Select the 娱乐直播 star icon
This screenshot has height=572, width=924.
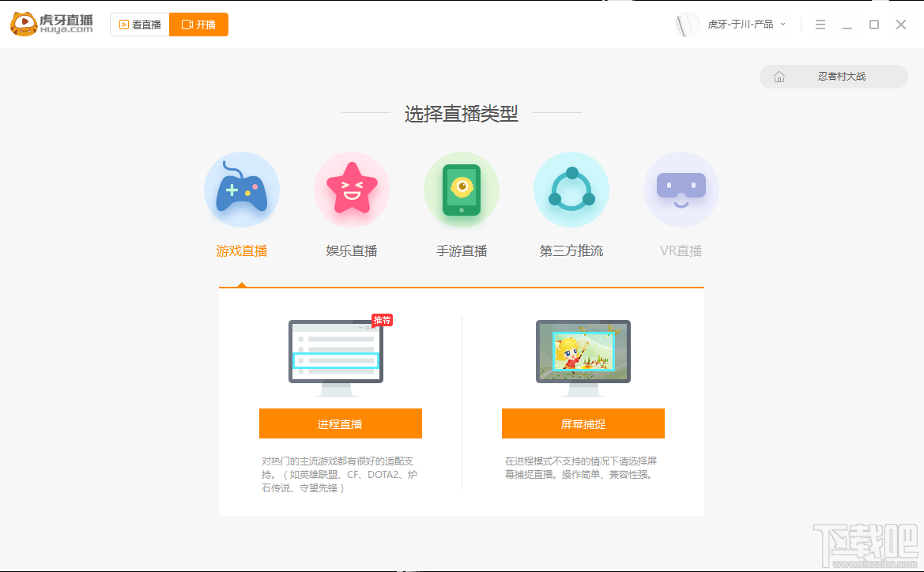point(352,190)
